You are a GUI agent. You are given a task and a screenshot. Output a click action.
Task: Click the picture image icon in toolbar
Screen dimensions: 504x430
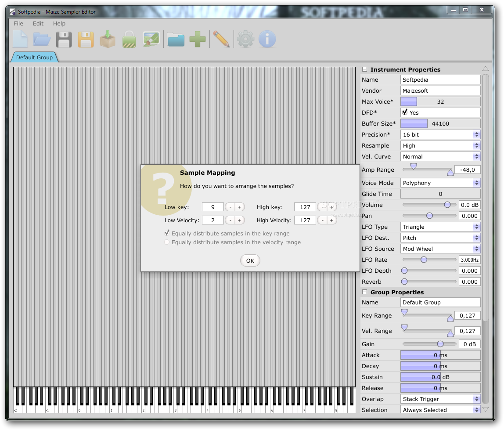pyautogui.click(x=151, y=39)
